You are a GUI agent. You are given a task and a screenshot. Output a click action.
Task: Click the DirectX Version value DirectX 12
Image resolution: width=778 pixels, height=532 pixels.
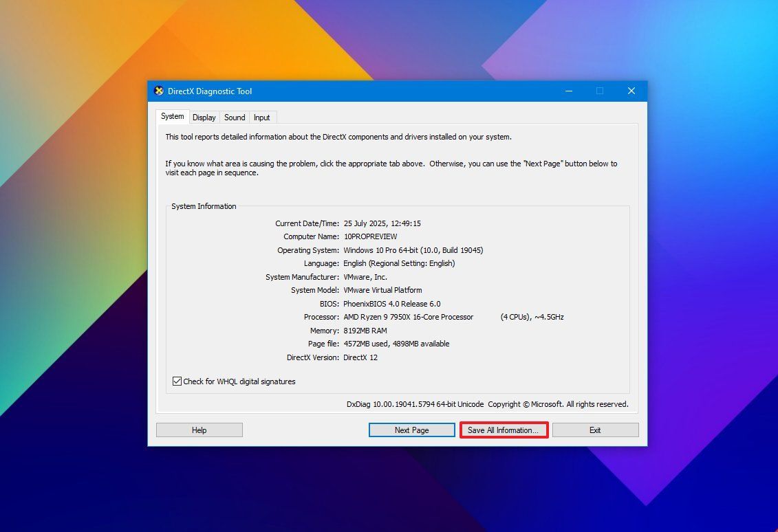click(x=362, y=357)
